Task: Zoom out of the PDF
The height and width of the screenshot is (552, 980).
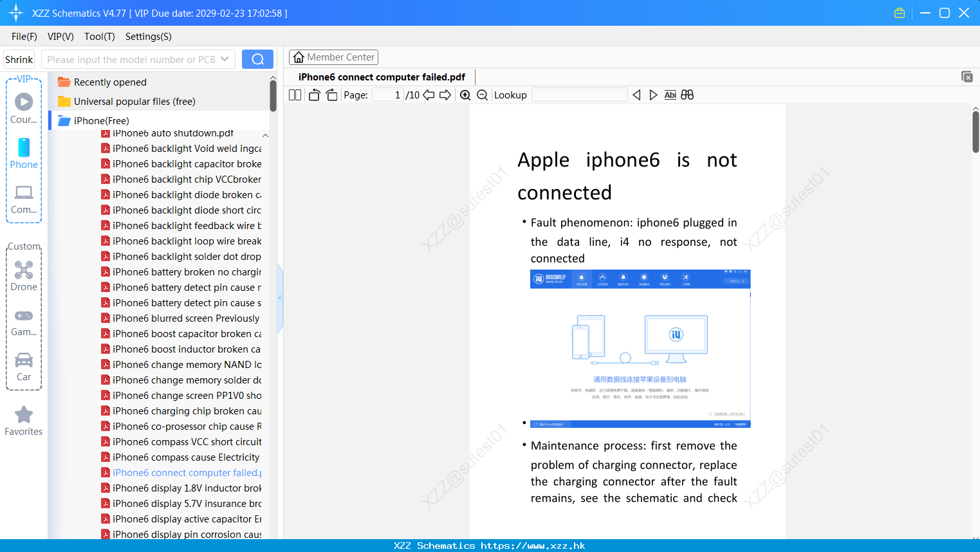Action: click(x=482, y=95)
